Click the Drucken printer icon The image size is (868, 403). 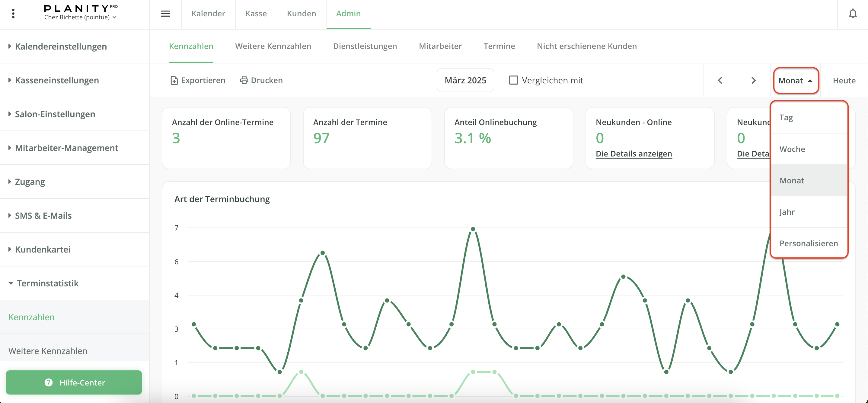point(244,80)
